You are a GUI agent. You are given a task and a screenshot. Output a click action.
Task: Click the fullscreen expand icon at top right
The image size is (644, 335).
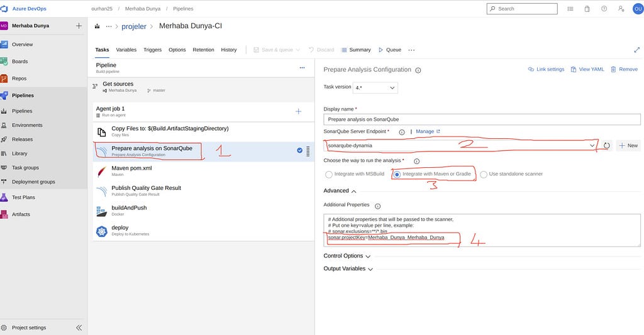(x=637, y=50)
